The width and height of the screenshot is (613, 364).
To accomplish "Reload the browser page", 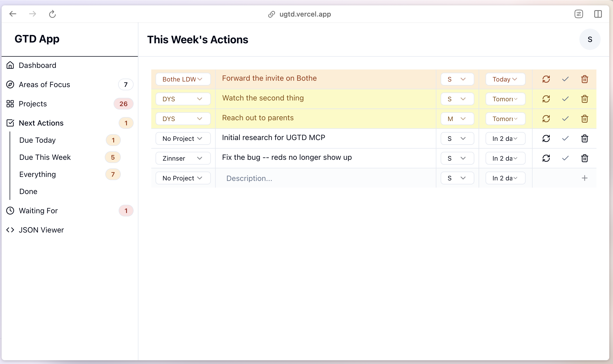I will click(52, 14).
